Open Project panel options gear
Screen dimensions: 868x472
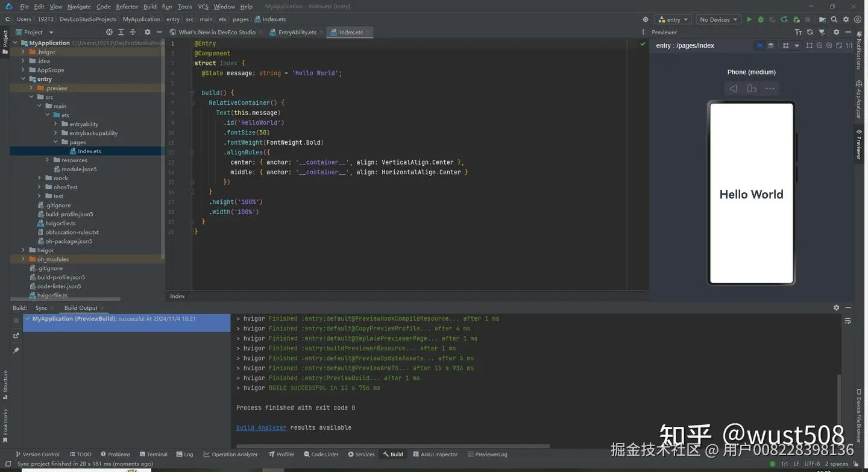point(148,32)
